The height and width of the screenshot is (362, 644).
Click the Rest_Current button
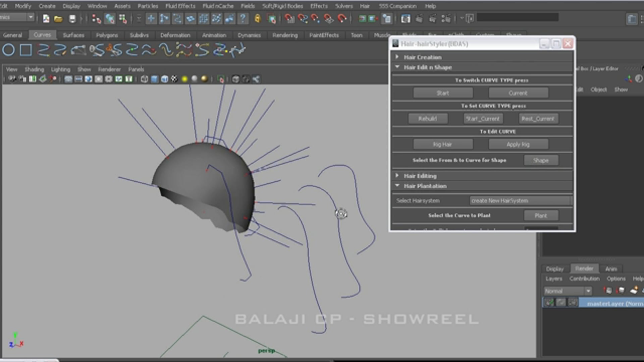(538, 119)
